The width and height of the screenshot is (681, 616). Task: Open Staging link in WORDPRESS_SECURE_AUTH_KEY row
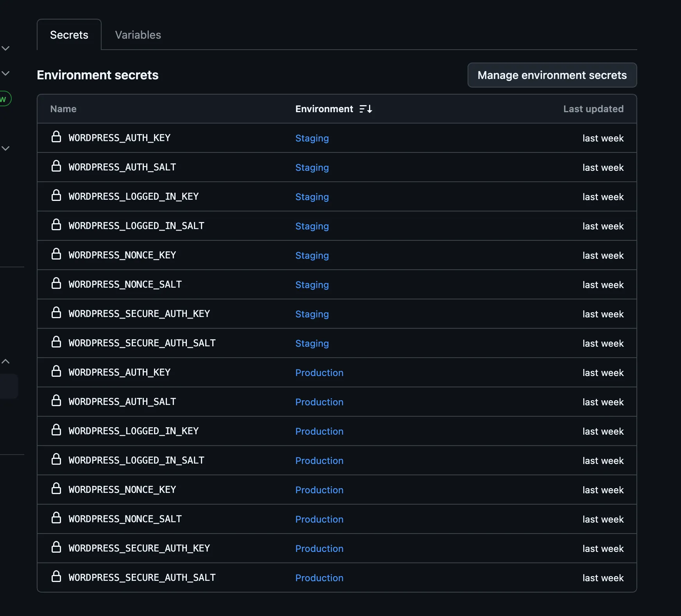click(312, 314)
